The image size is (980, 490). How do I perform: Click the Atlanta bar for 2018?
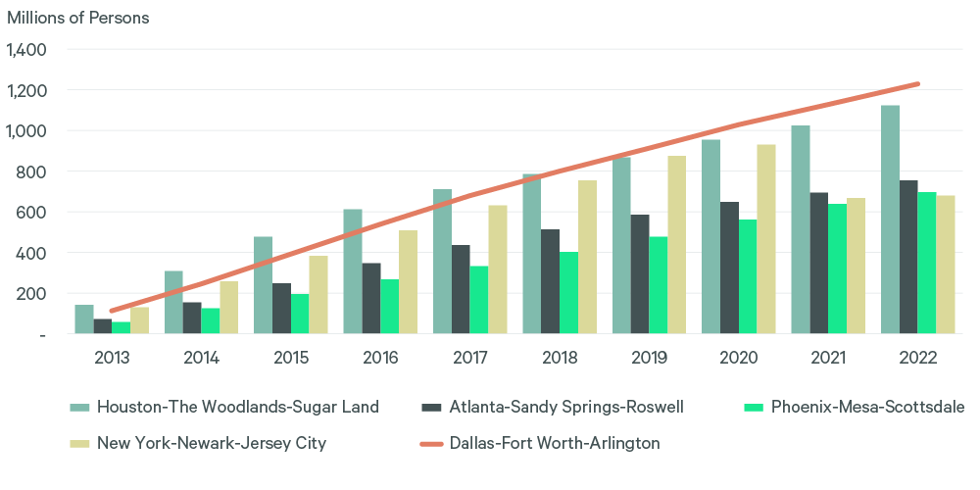551,282
